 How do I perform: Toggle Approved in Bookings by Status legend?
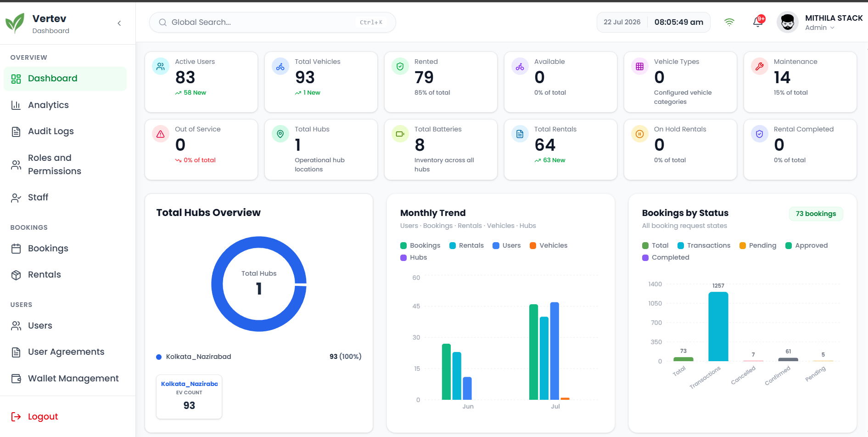[x=806, y=245]
